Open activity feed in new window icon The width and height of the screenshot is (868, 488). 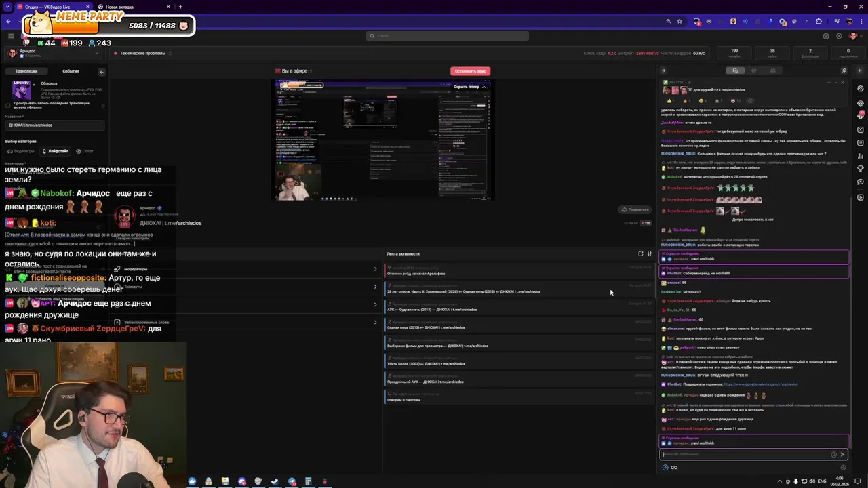click(x=640, y=253)
